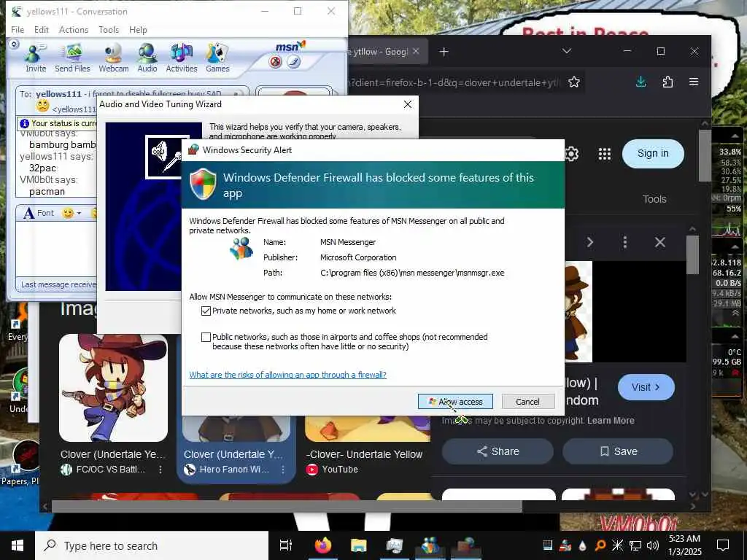The image size is (747, 560).
Task: Click the Font button in the message box
Action: (39, 213)
